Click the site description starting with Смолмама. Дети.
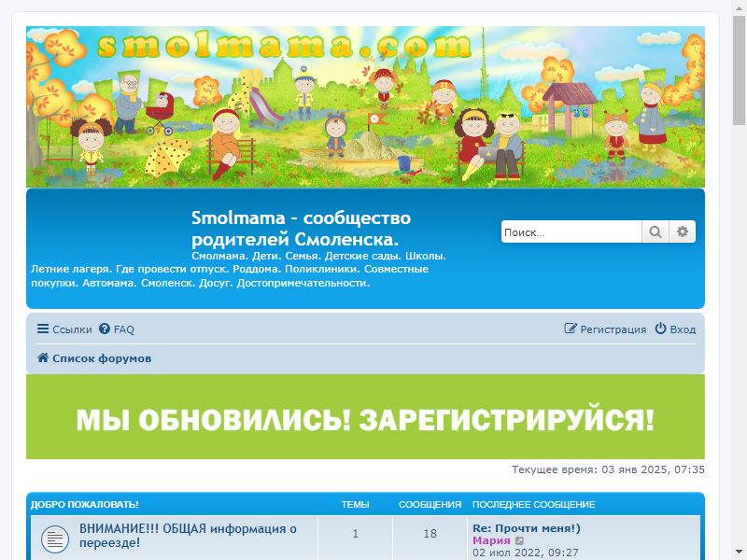The image size is (747, 560). click(238, 270)
